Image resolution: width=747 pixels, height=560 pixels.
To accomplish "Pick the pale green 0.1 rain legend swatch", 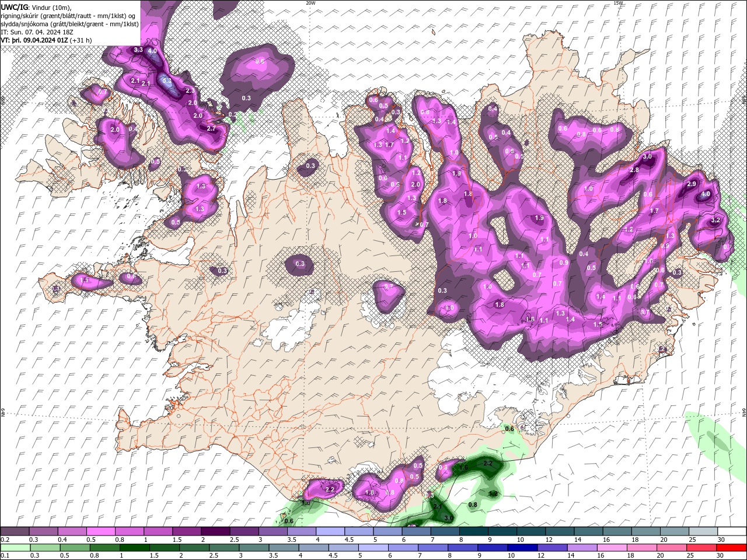I will click(15, 548).
